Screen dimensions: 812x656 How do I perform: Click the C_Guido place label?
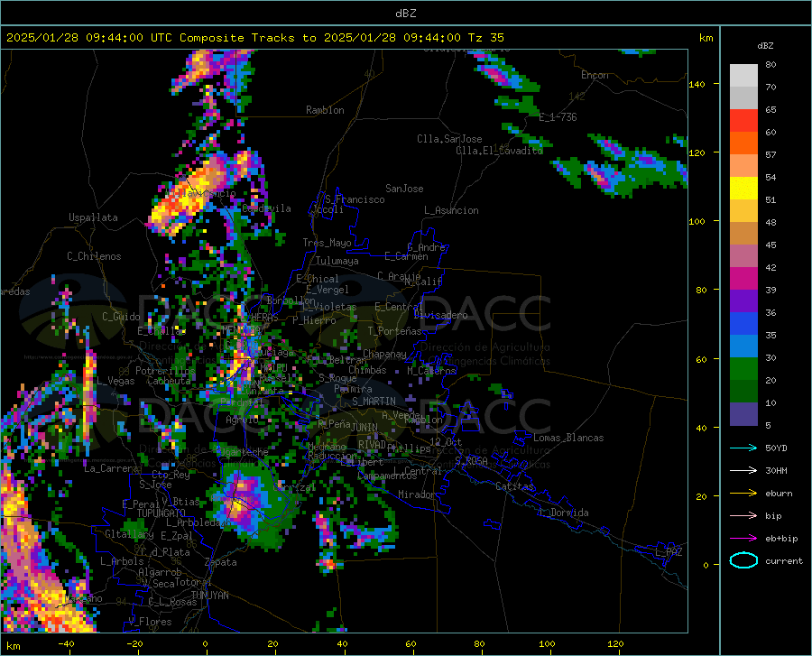pos(121,317)
